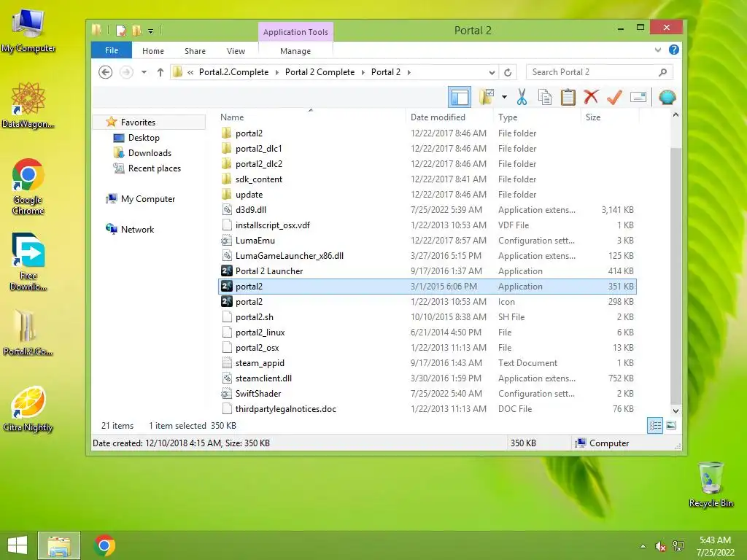Click the folder options toolbar icon
The image size is (747, 560).
[x=487, y=97]
